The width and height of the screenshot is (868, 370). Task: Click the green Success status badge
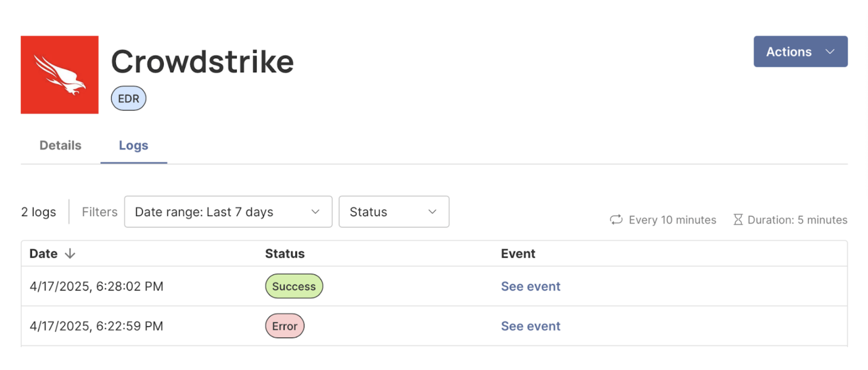(294, 286)
